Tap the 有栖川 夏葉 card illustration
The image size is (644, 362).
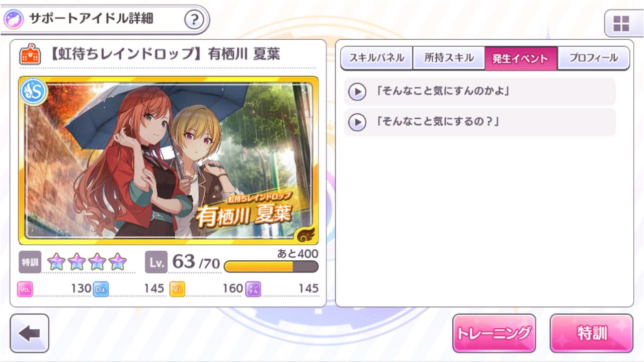(x=168, y=160)
